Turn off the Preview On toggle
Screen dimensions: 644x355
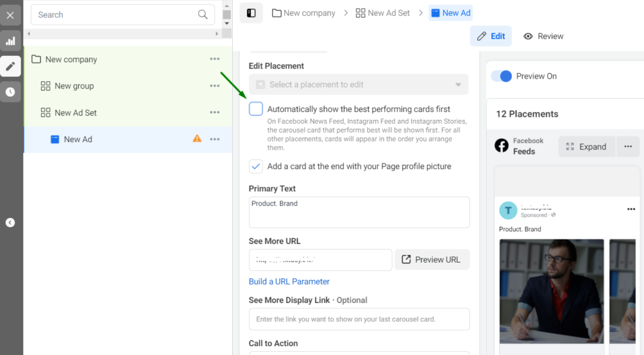tap(502, 76)
